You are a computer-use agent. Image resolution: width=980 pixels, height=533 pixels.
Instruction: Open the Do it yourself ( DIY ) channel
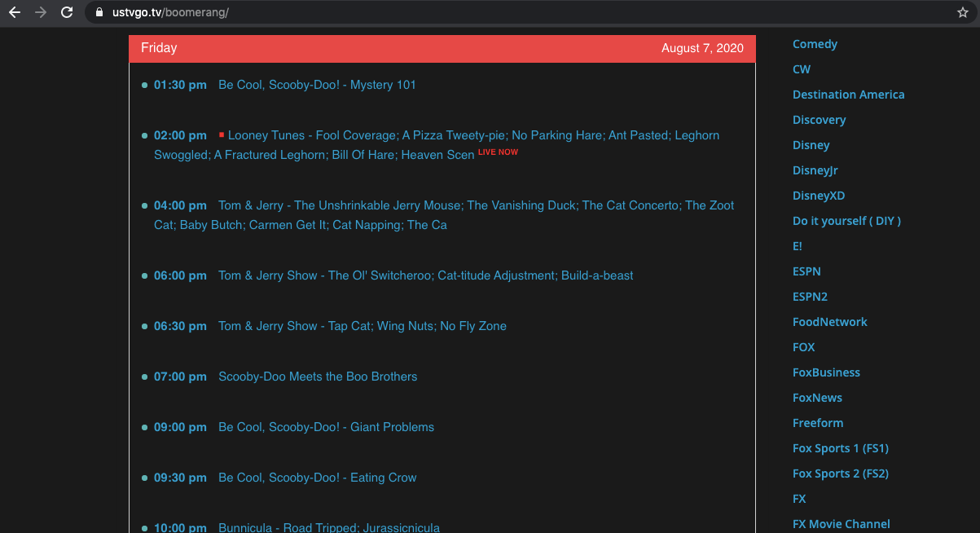coord(846,221)
